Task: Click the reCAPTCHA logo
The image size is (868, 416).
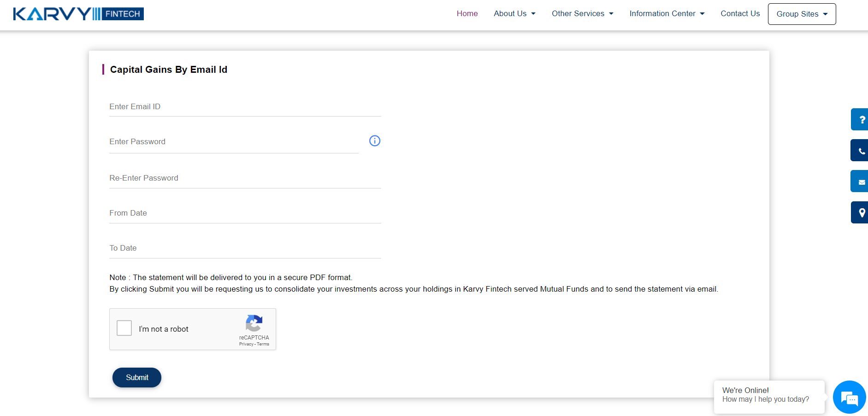Action: [254, 323]
